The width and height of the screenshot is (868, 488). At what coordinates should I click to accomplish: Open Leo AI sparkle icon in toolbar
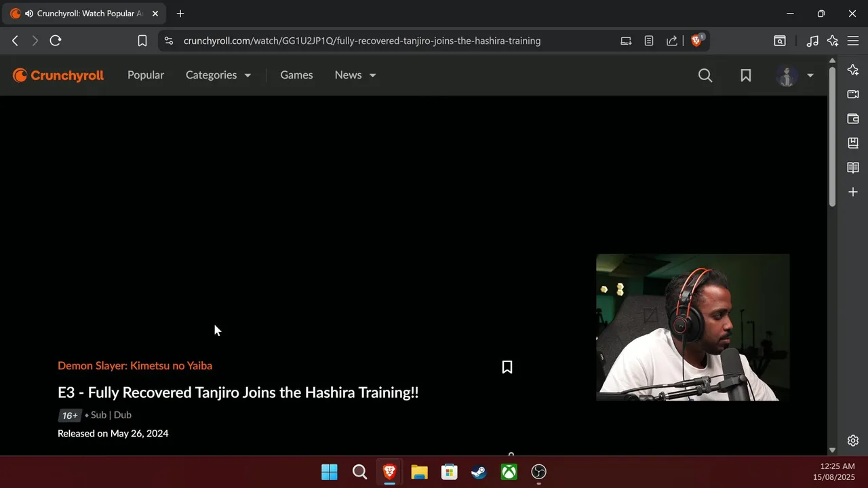click(x=833, y=41)
